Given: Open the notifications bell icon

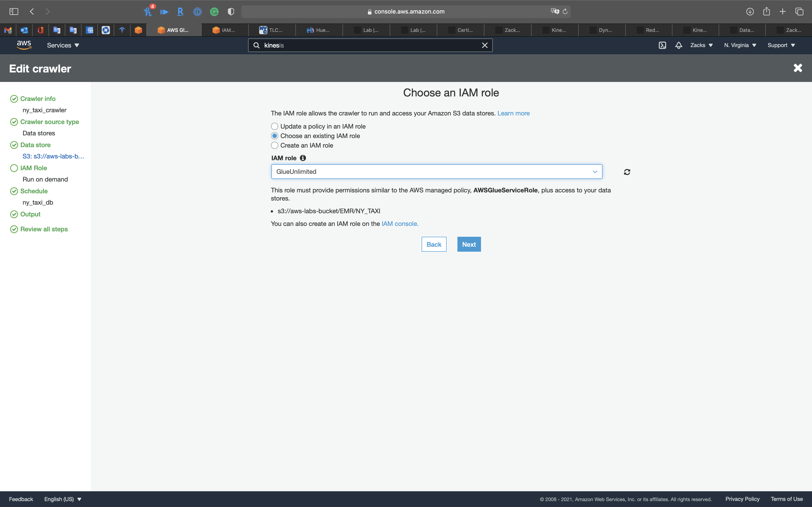Looking at the screenshot, I should click(x=679, y=45).
